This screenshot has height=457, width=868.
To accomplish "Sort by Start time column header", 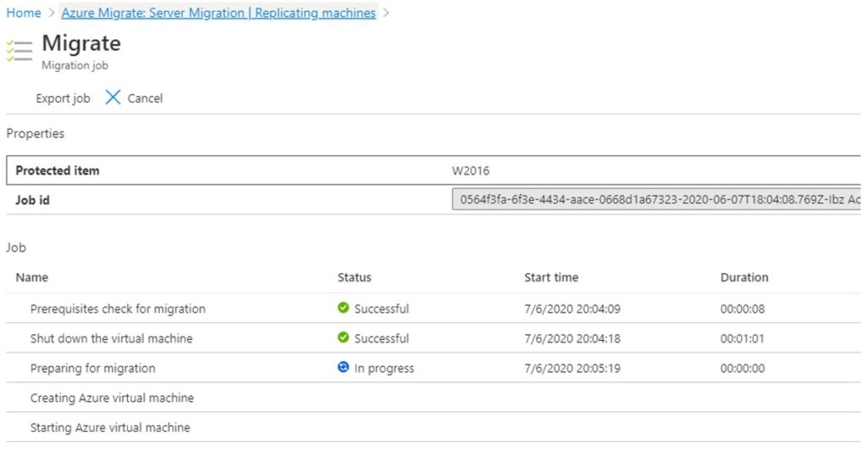I will pos(551,277).
